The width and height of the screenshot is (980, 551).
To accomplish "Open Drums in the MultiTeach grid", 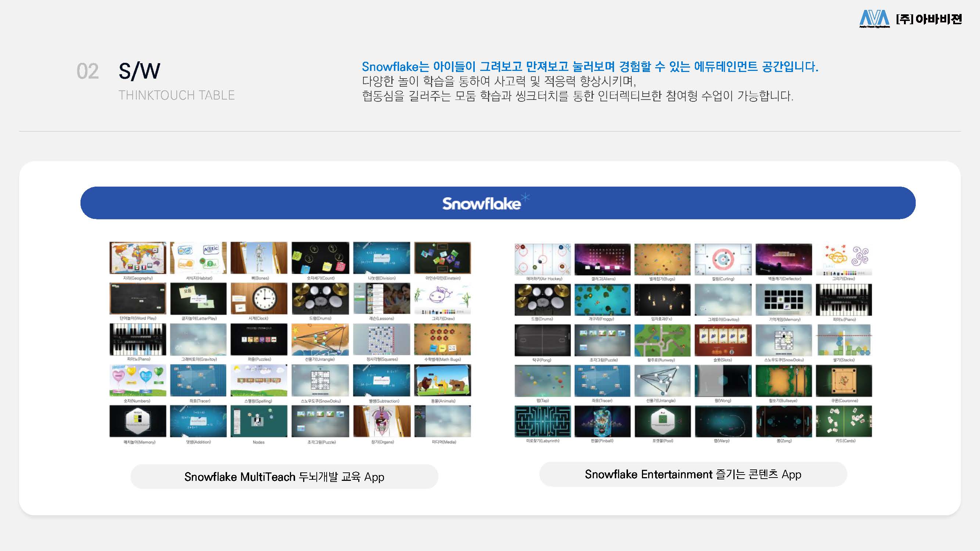I will (320, 299).
